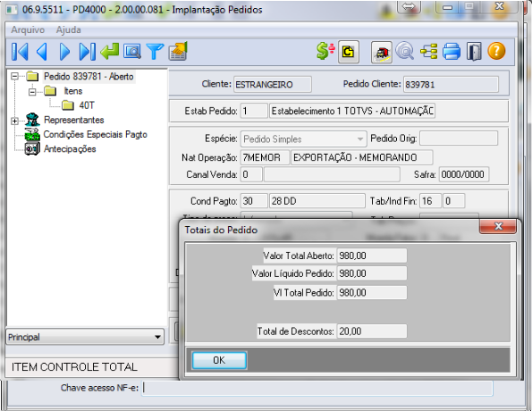The image size is (532, 411).
Task: Select Representantes in the tree
Action: pos(73,120)
